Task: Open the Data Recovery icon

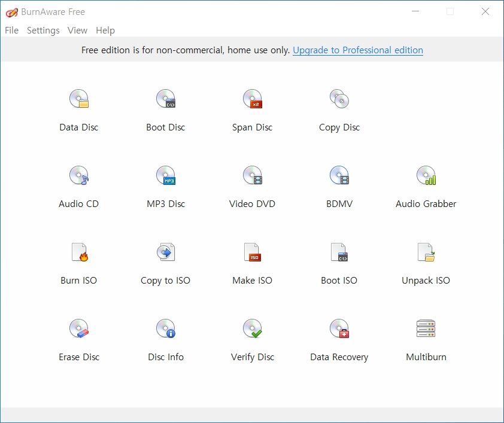Action: click(339, 328)
